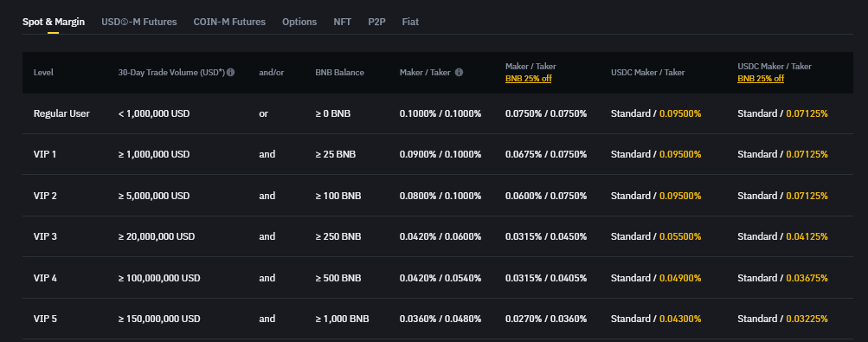Image resolution: width=868 pixels, height=342 pixels.
Task: Select the ≥ 1,000,000 USD volume cell
Action: click(154, 154)
